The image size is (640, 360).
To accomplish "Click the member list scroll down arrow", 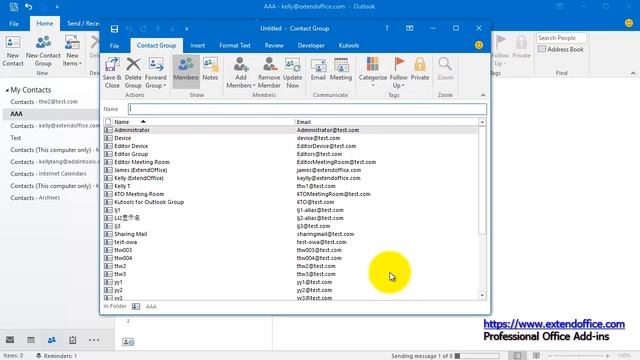I will click(x=482, y=295).
